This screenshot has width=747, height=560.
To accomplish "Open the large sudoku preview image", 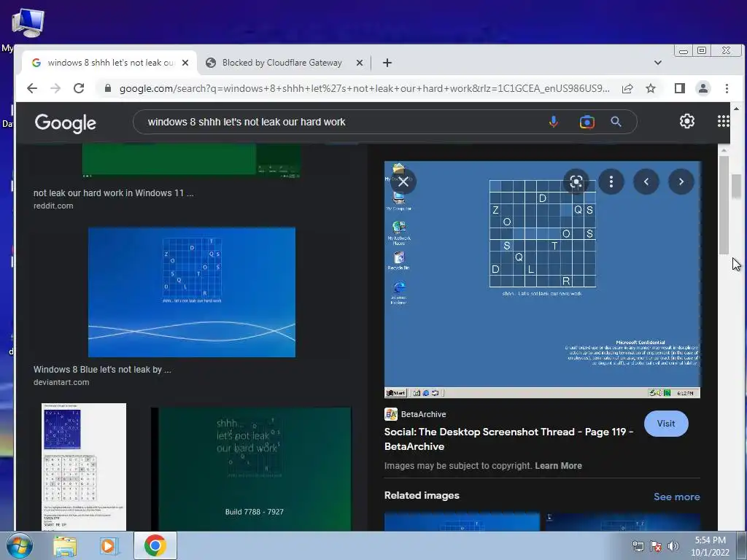I will 542,279.
